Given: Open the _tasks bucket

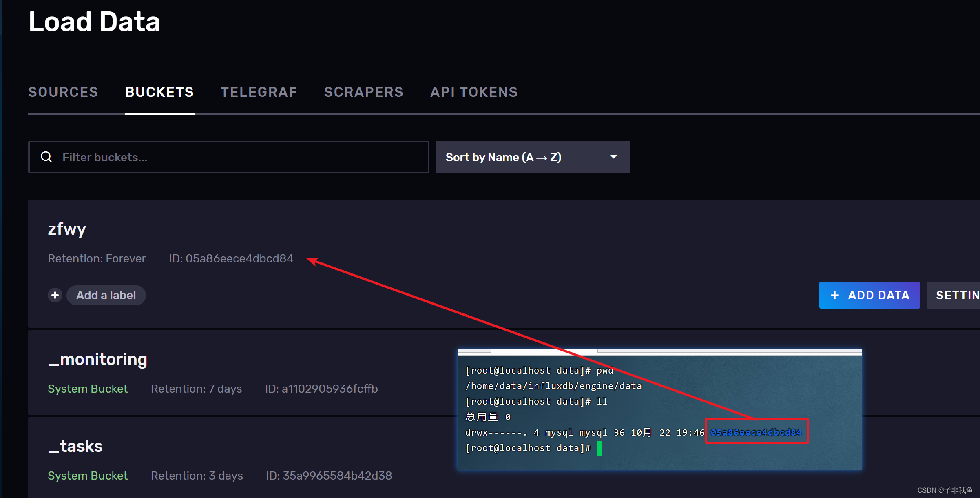Looking at the screenshot, I should click(x=75, y=446).
